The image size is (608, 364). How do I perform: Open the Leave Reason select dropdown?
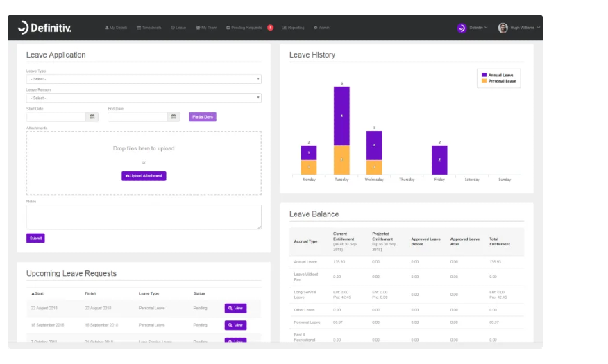tap(144, 98)
